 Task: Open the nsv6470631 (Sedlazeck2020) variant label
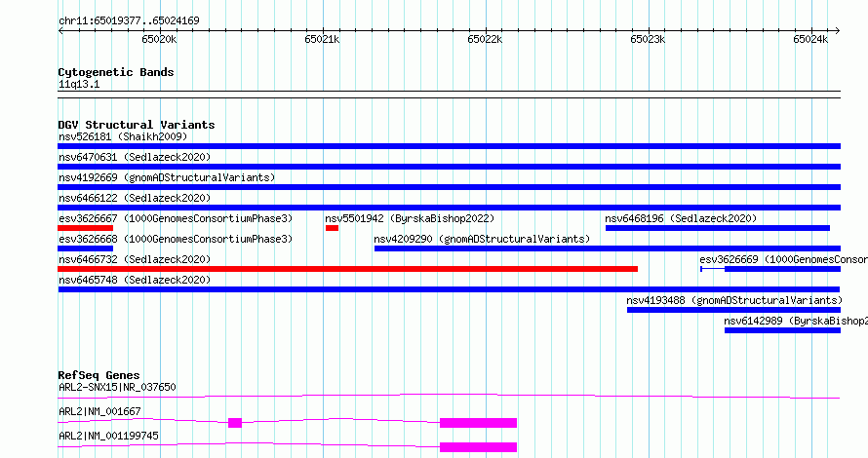135,157
